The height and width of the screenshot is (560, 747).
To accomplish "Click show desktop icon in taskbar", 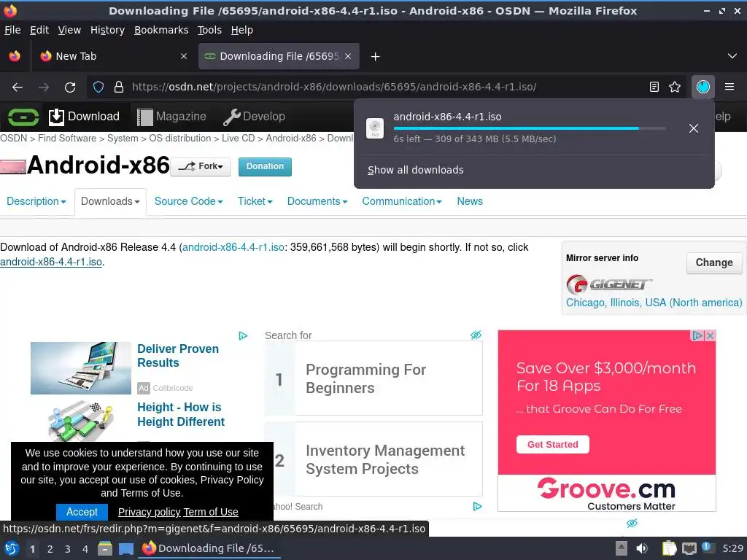I will tap(126, 548).
